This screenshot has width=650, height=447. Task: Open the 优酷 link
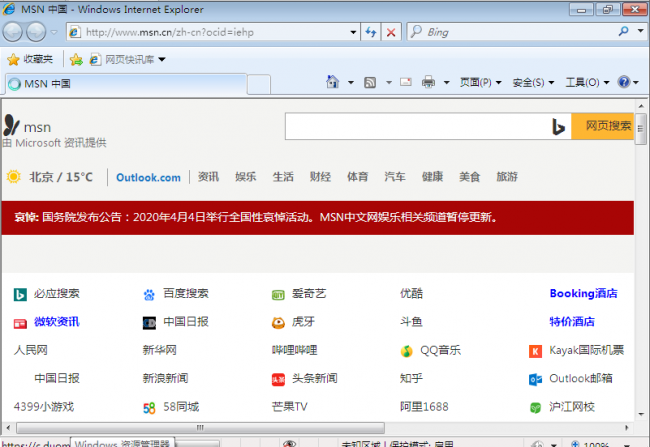(411, 294)
